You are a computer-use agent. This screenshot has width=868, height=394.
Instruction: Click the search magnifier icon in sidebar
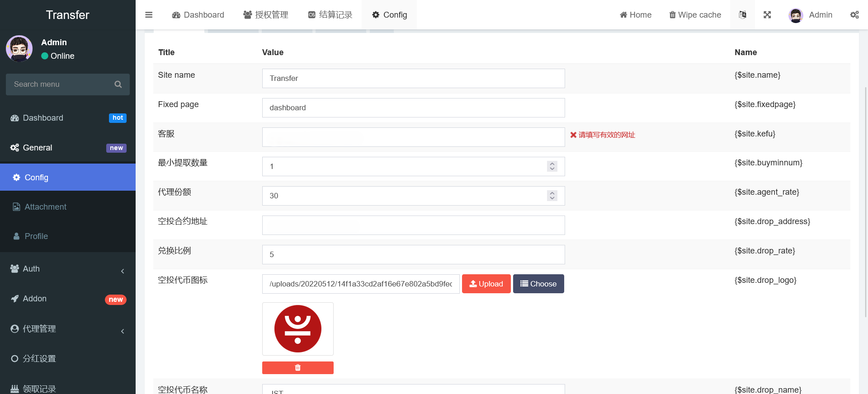pos(118,84)
